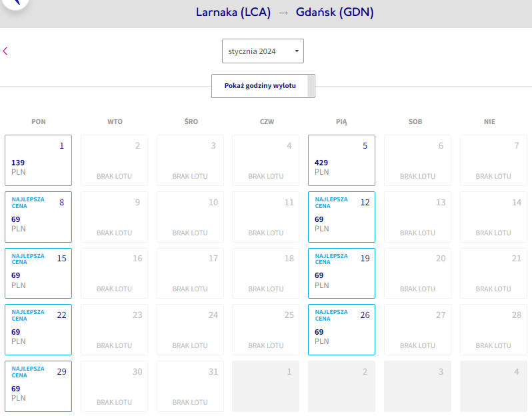Pick January 19 for 69 PLN
Image resolution: width=532 pixels, height=416 pixels.
click(341, 273)
